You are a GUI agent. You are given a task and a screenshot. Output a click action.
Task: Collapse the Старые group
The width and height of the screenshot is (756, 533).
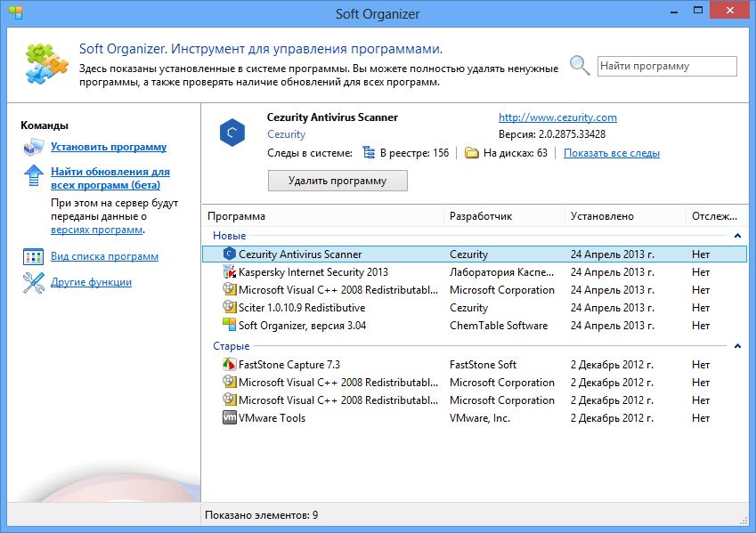click(x=737, y=346)
